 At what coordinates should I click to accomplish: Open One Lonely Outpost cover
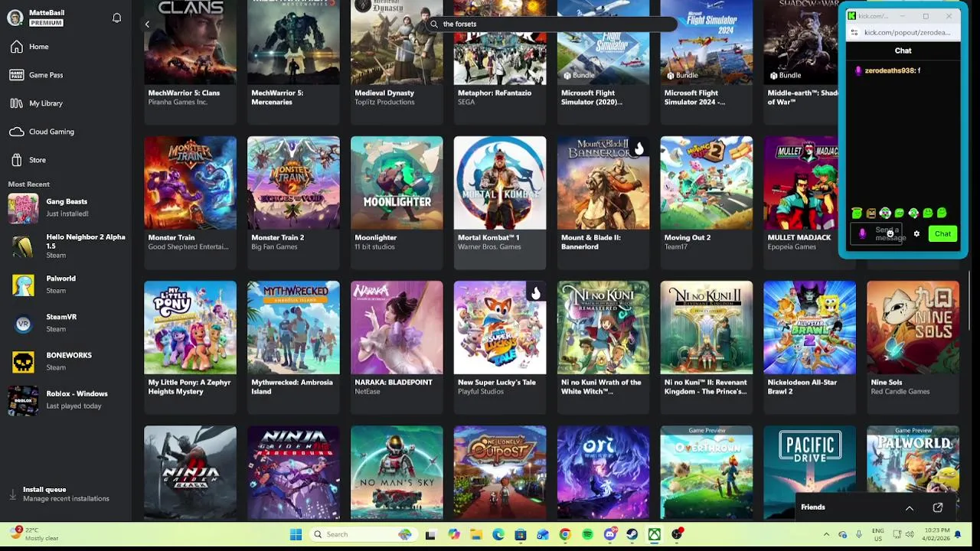[x=500, y=472]
